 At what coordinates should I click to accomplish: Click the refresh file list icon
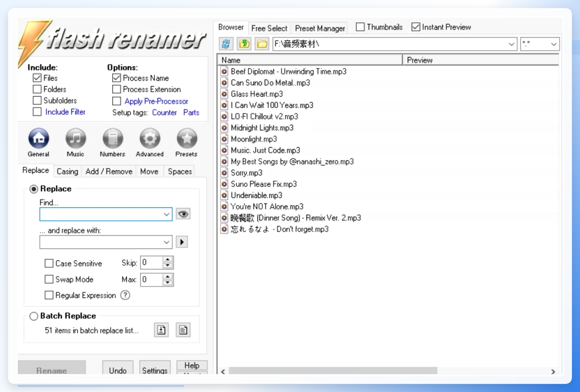tap(226, 44)
